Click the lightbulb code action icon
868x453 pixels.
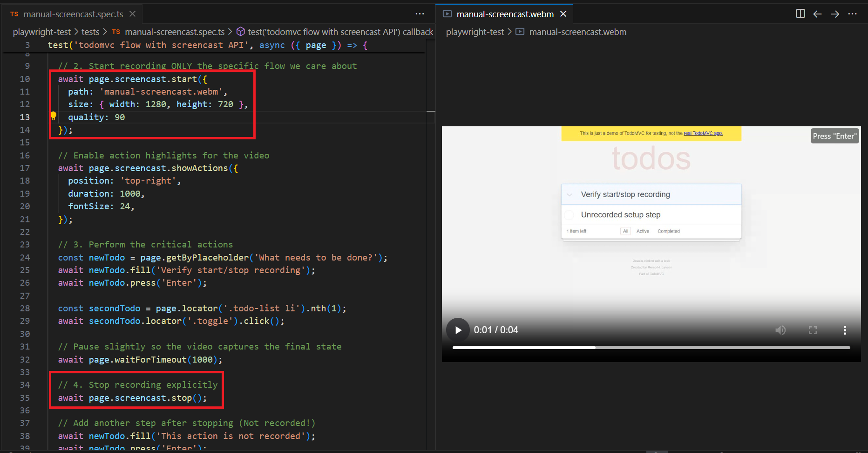tap(54, 116)
